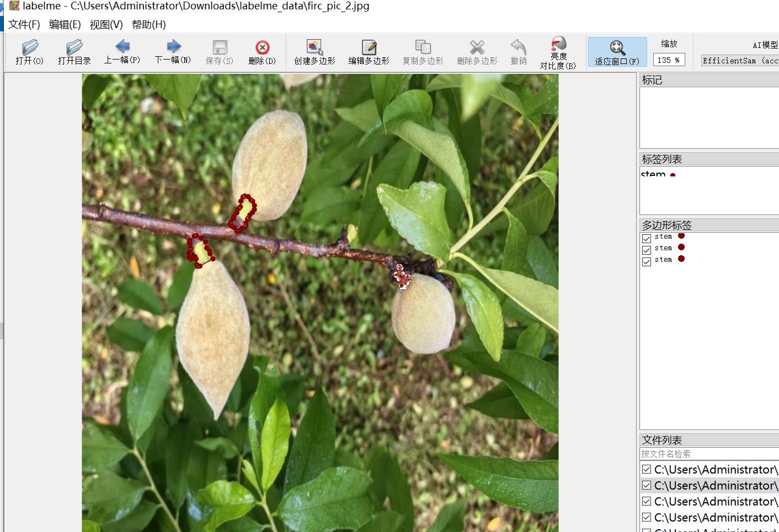Click the file name search field (按文件名检索)
The height and width of the screenshot is (532, 779).
[709, 454]
